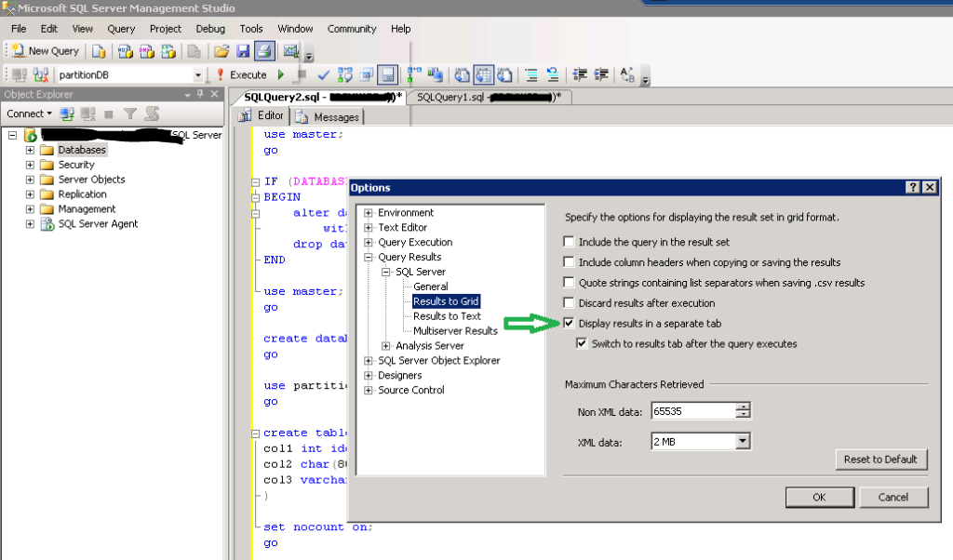Click the Decrease Indent icon
This screenshot has height=560, width=953.
click(579, 74)
